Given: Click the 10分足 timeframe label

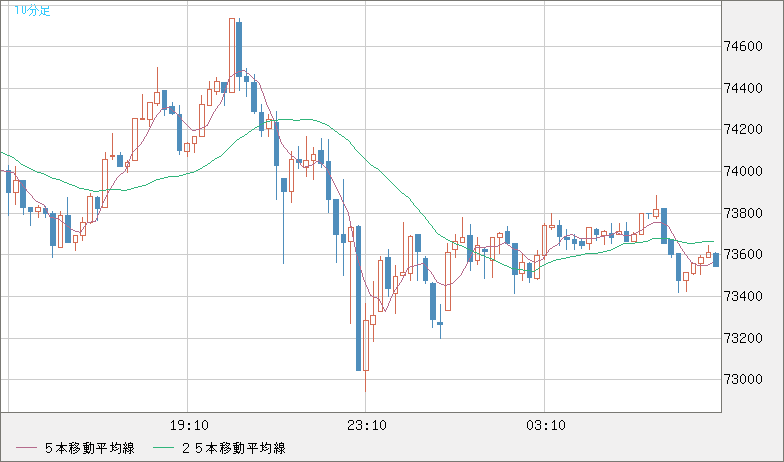Looking at the screenshot, I should 32,10.
